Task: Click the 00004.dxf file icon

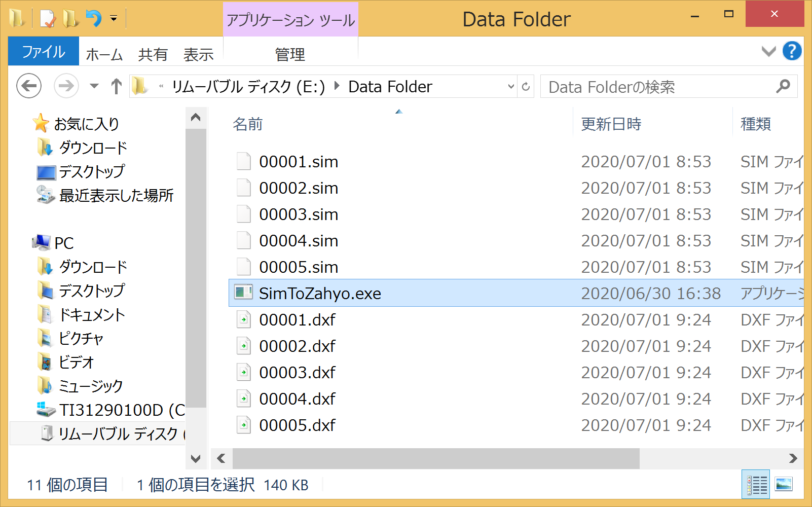Action: point(244,399)
